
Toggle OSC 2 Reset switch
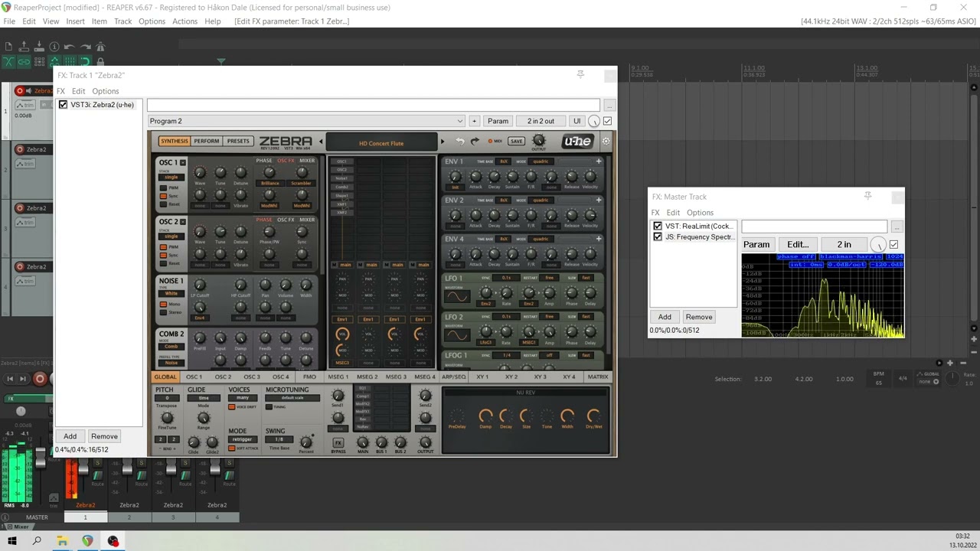point(163,263)
